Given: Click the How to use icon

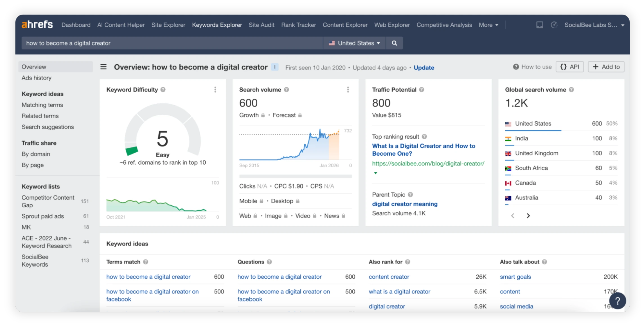Looking at the screenshot, I should [x=516, y=67].
